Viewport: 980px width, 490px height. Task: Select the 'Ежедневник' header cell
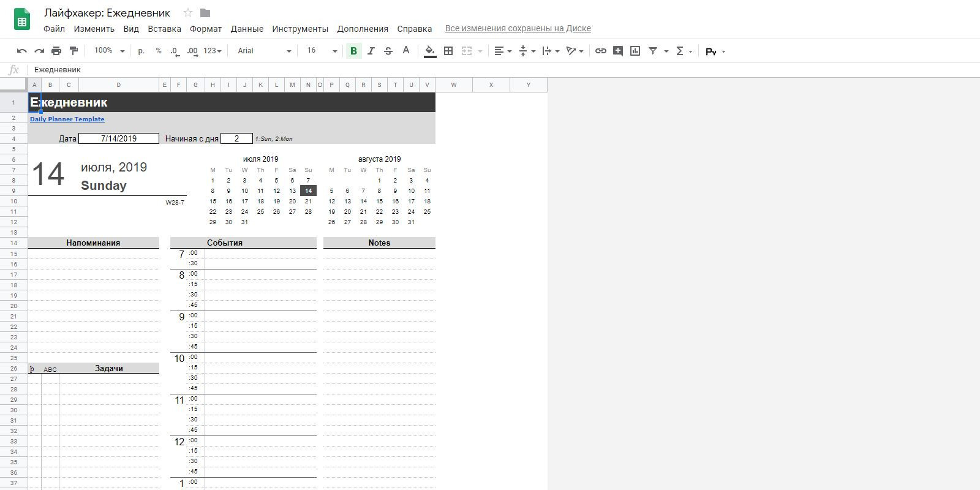(232, 102)
